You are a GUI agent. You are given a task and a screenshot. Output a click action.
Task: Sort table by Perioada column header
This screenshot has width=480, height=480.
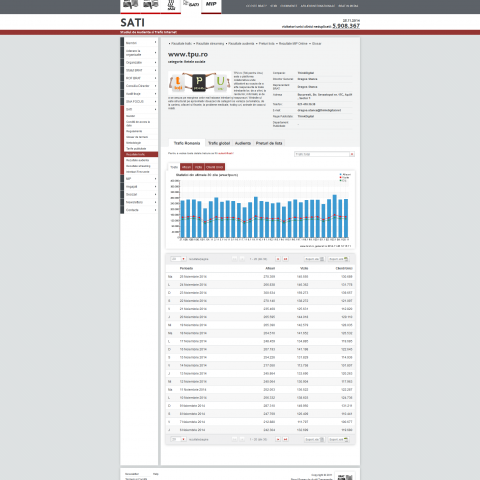[186, 268]
